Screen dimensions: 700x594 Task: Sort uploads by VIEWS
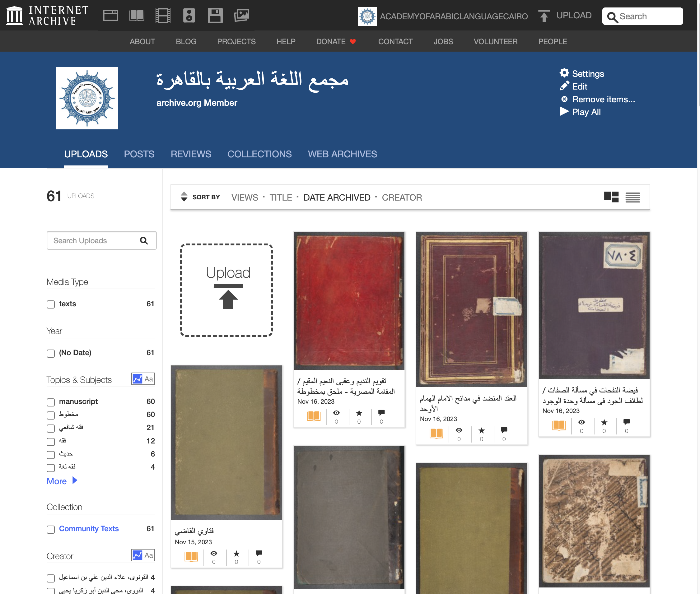pyautogui.click(x=245, y=197)
